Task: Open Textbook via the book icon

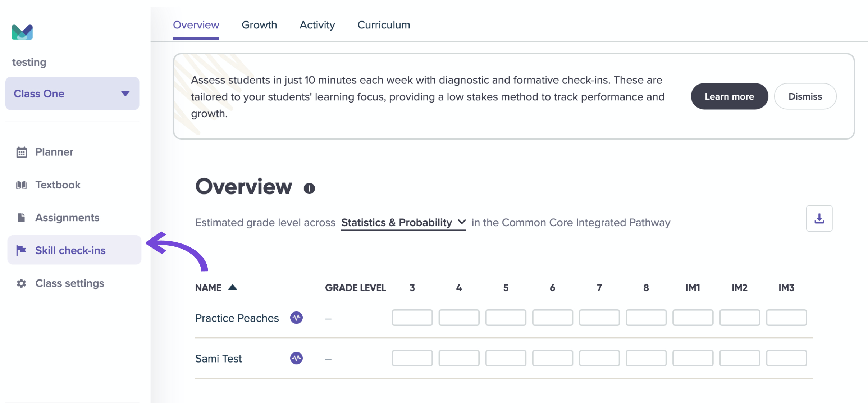Action: pyautogui.click(x=22, y=185)
